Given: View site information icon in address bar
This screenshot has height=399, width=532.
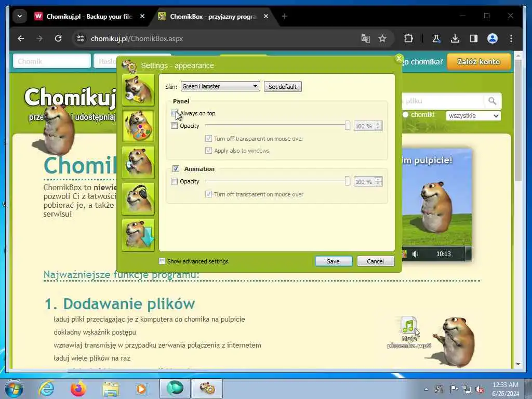Looking at the screenshot, I should (x=81, y=38).
